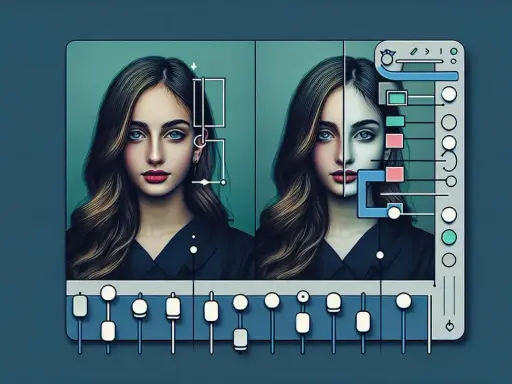The image size is (512, 384).
Task: Click the knob on ninth bottom slider
Action: [334, 302]
